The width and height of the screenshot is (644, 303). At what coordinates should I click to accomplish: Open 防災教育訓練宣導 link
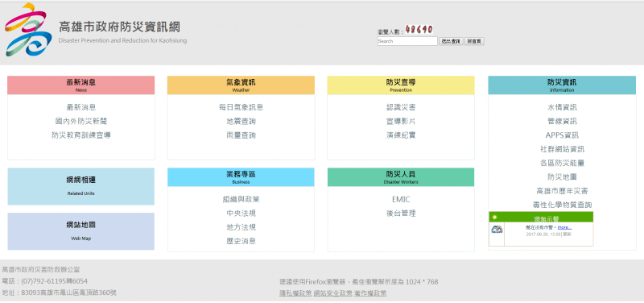pyautogui.click(x=81, y=135)
